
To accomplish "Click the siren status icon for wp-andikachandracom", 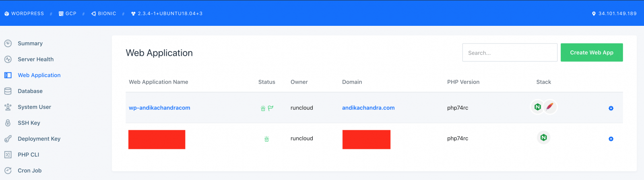I will coord(263,108).
